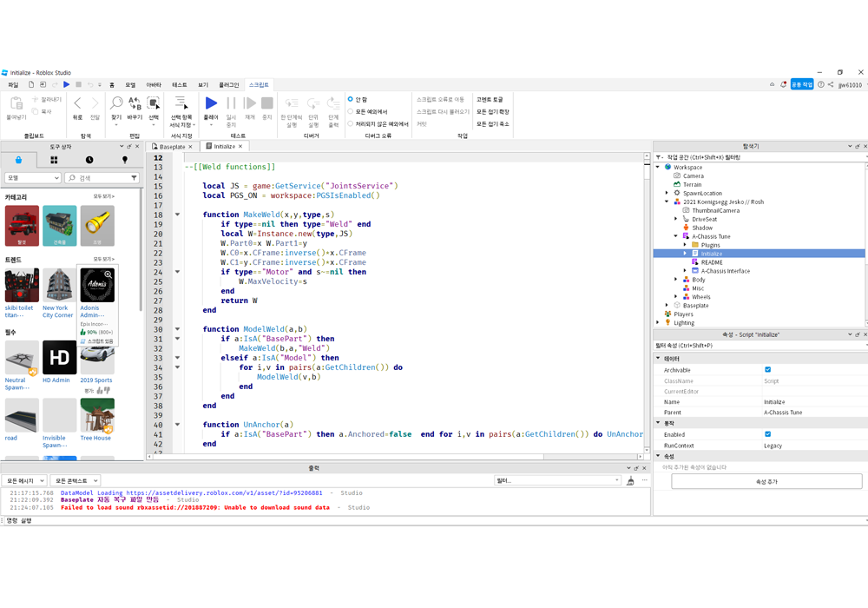Collapse the Workspace tree node
Image resolution: width=868 pixels, height=608 pixels.
pos(658,168)
